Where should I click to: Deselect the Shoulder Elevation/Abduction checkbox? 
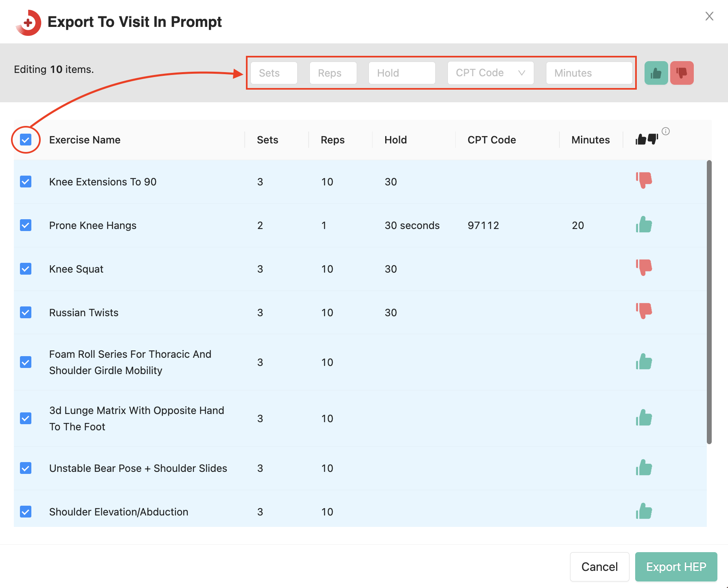26,511
